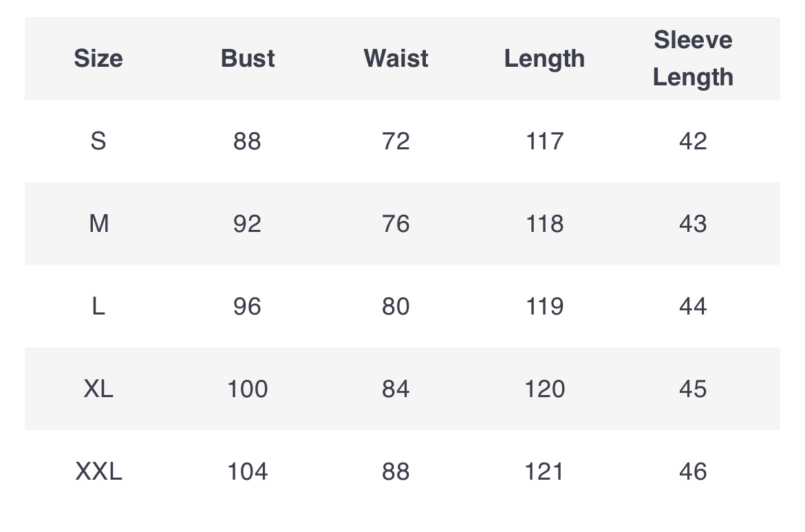Click length value 121 in XXL row
The height and width of the screenshot is (532, 805).
[544, 471]
